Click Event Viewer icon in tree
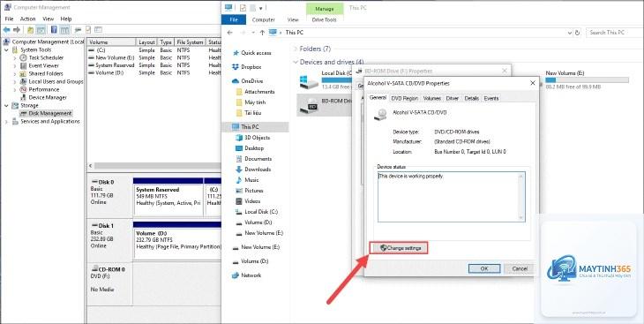 tap(23, 66)
